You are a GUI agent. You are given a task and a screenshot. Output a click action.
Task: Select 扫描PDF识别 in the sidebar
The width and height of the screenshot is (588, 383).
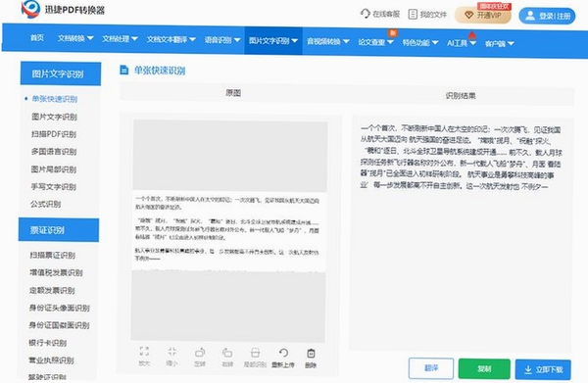tap(54, 134)
